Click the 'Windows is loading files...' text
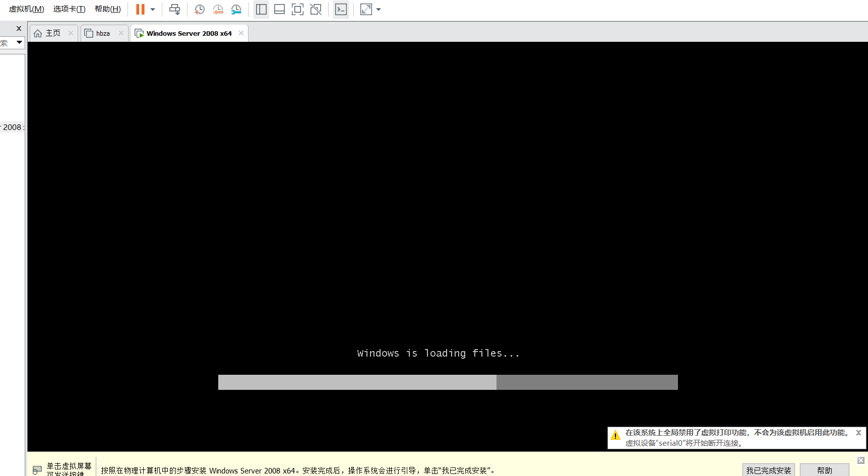The width and height of the screenshot is (868, 476). click(x=438, y=354)
